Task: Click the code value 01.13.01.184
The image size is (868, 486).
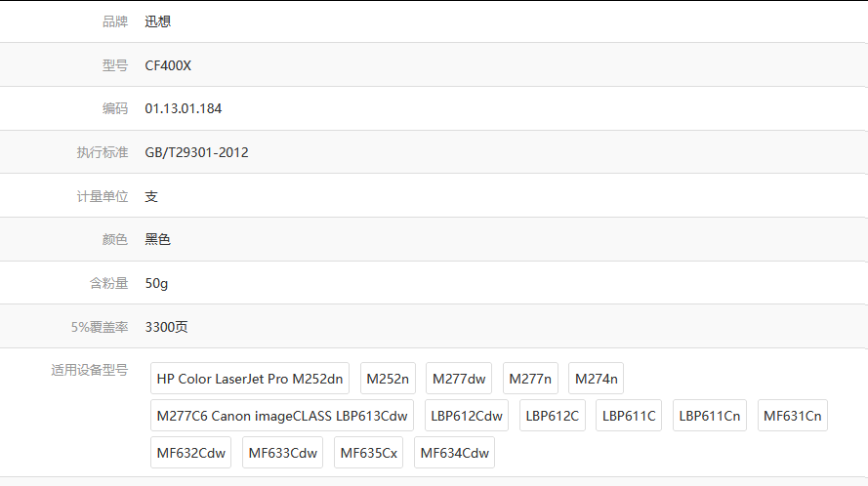Action: click(x=184, y=108)
